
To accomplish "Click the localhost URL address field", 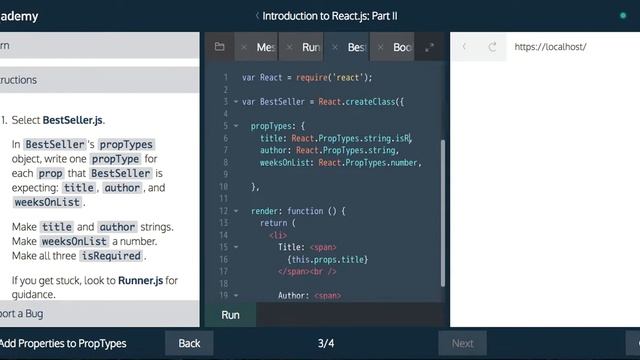I will 550,47.
